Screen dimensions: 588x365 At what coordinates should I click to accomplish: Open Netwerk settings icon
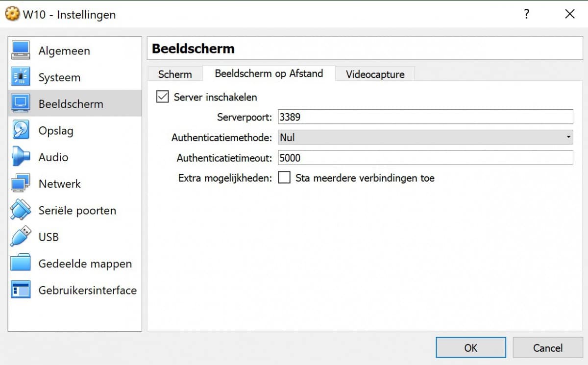coord(21,184)
